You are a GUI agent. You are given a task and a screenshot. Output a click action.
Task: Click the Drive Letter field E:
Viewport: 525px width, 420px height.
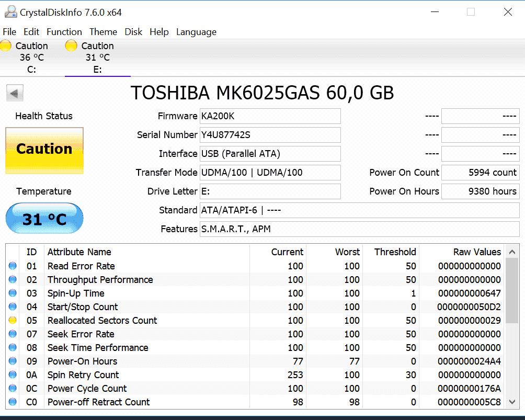[270, 191]
